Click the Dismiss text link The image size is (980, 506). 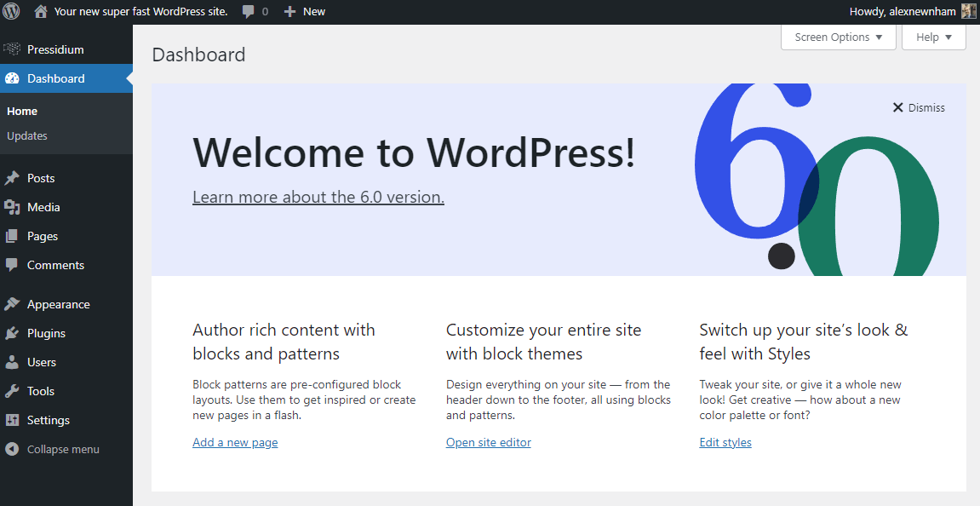coord(926,107)
